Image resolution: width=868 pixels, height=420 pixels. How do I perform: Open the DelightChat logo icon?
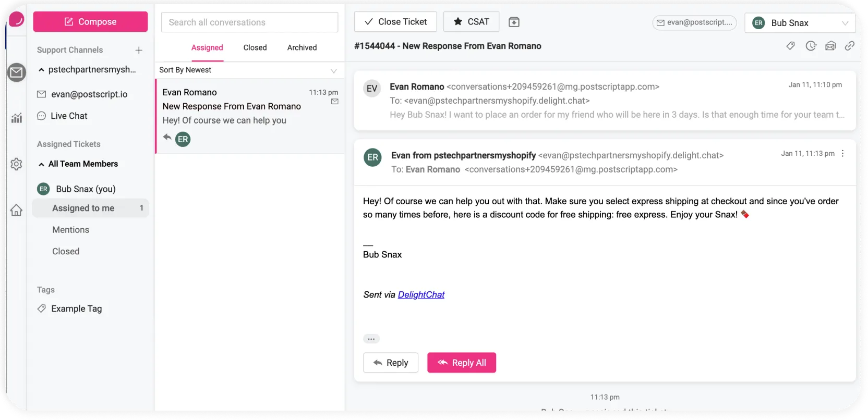[x=16, y=19]
